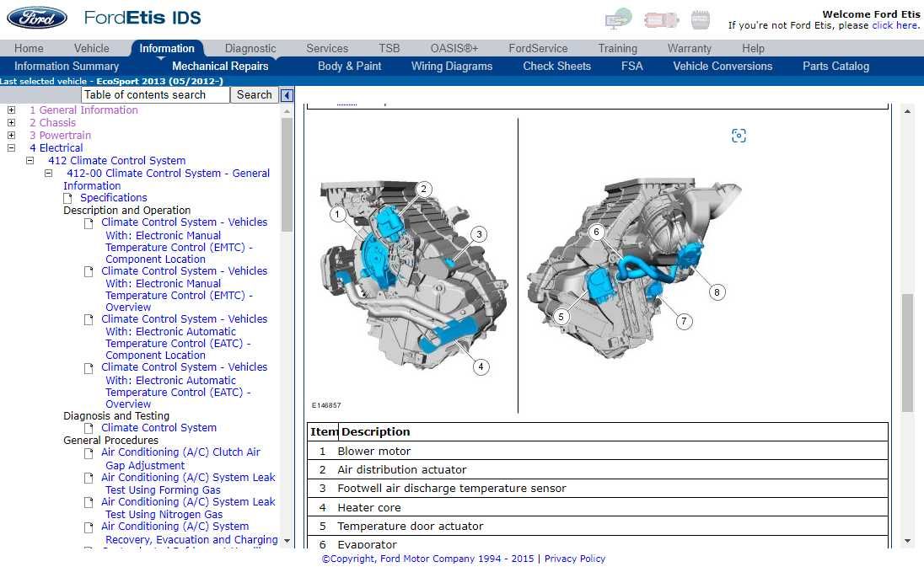Click the Specifications document icon

67,198
